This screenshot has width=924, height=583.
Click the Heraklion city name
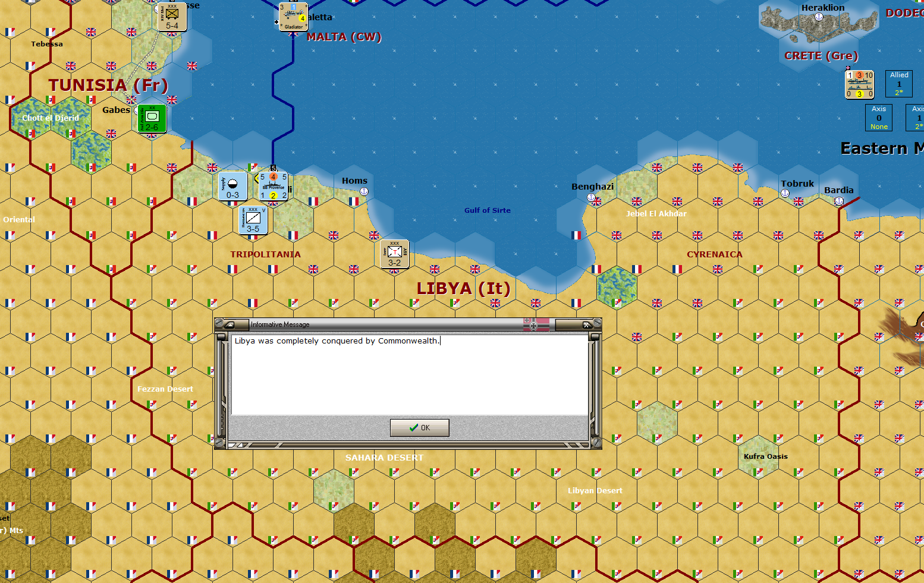tap(823, 8)
